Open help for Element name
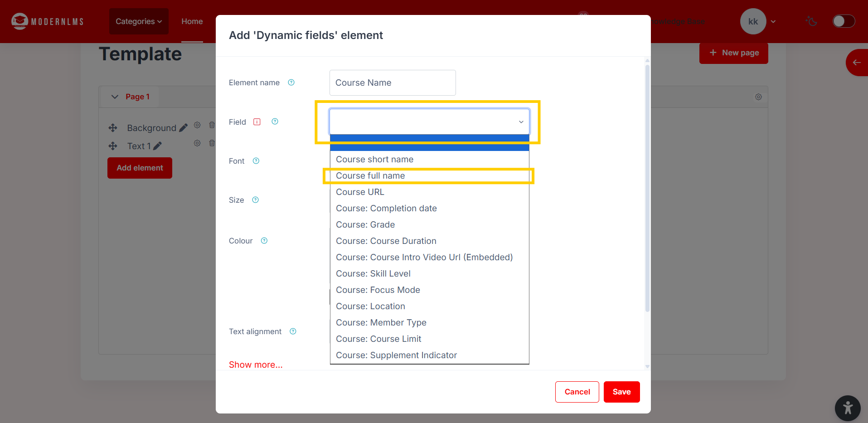Image resolution: width=868 pixels, height=423 pixels. pos(291,83)
